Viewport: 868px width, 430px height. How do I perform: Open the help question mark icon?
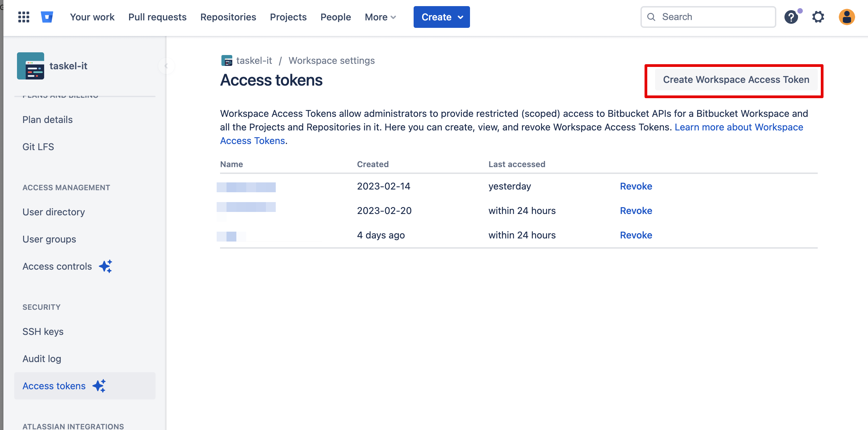(791, 17)
